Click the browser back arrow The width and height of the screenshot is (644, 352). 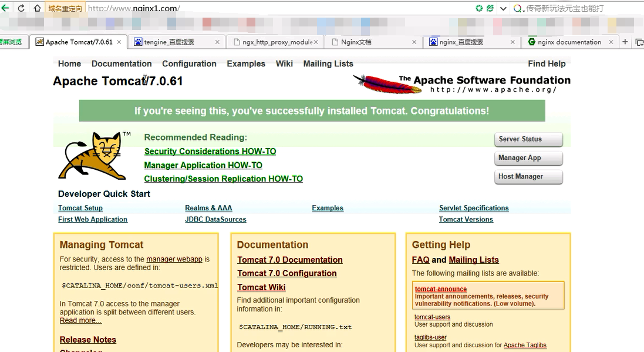coord(5,8)
